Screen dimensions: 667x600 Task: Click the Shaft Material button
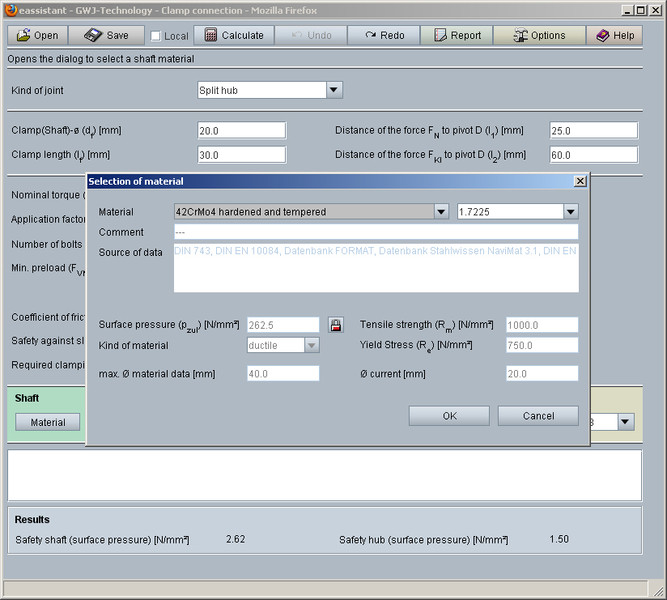[48, 422]
